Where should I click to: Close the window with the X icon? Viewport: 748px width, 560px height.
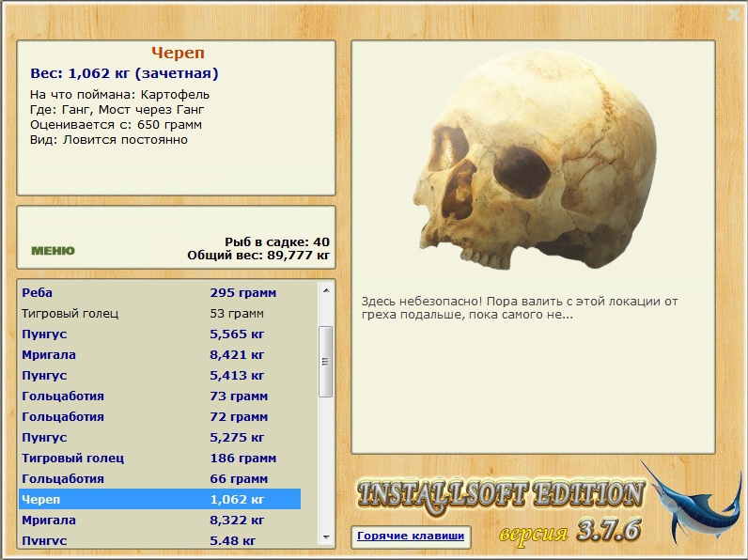(734, 15)
